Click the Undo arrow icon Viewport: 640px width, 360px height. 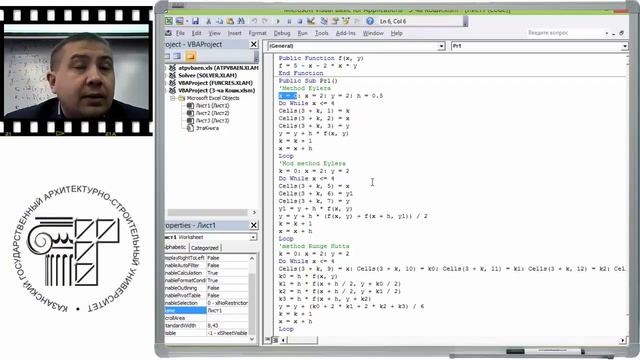(254, 21)
